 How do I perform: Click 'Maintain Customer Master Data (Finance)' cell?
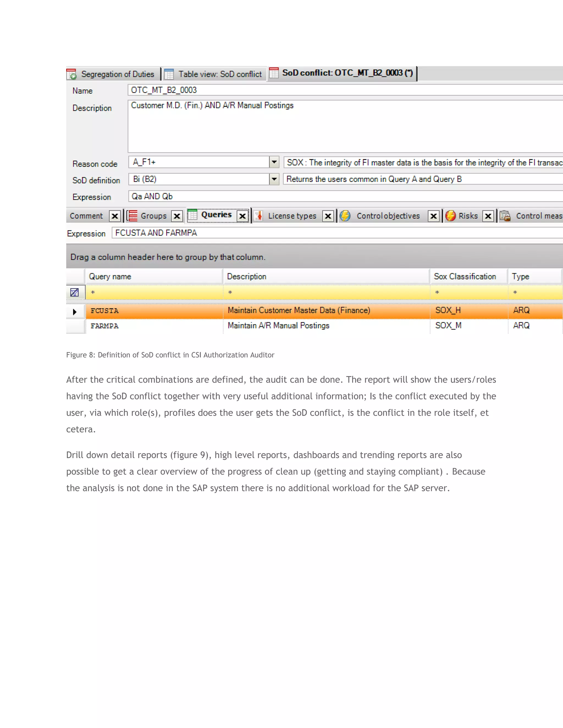click(327, 311)
